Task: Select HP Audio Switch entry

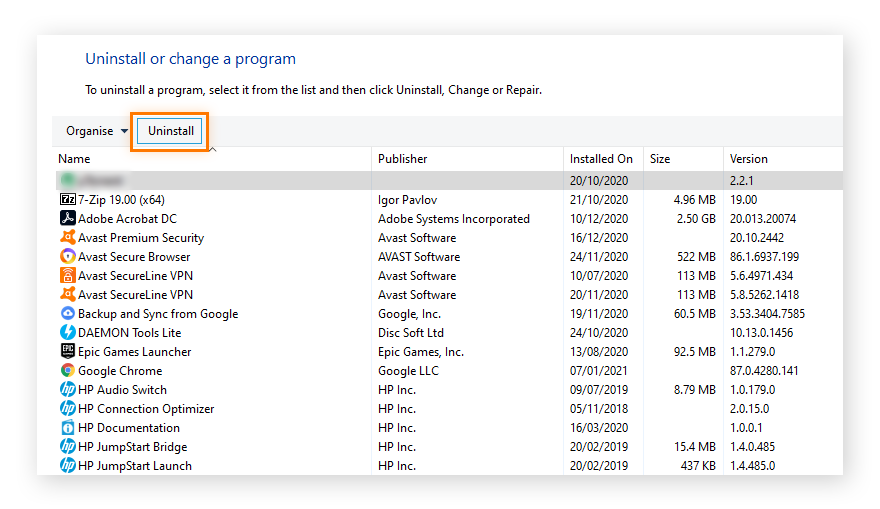Action: (x=449, y=389)
